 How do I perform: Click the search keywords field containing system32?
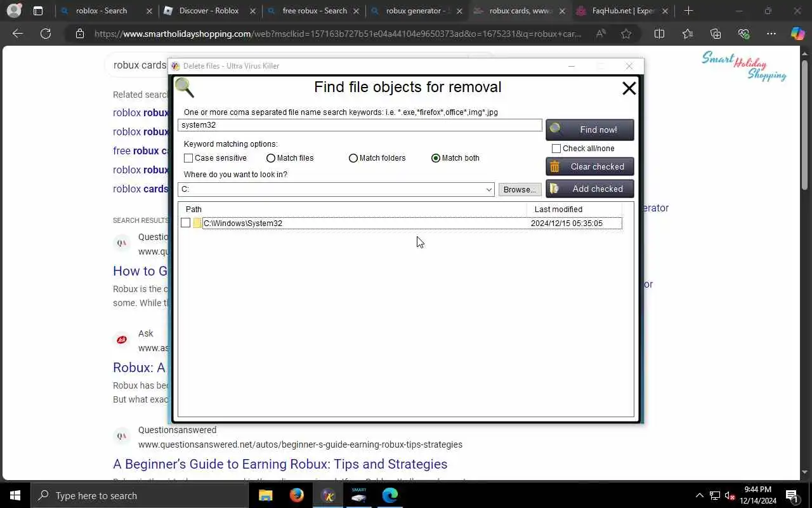click(x=360, y=125)
